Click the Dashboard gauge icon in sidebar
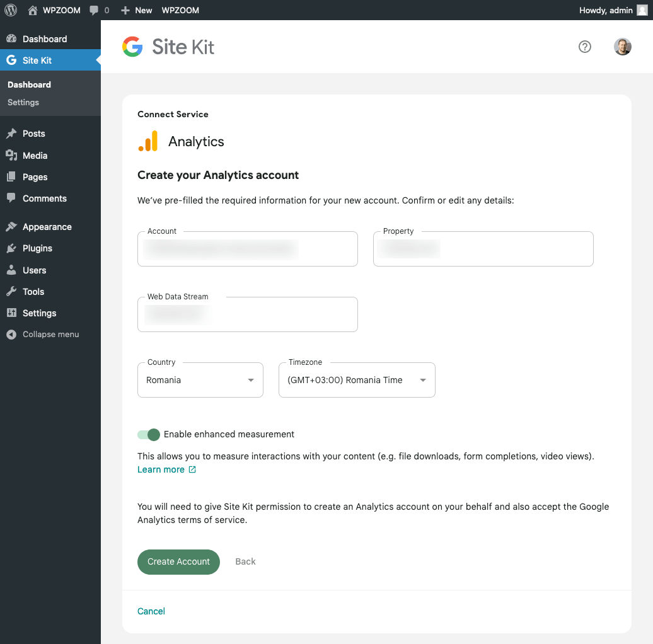This screenshot has height=644, width=653. click(x=11, y=38)
